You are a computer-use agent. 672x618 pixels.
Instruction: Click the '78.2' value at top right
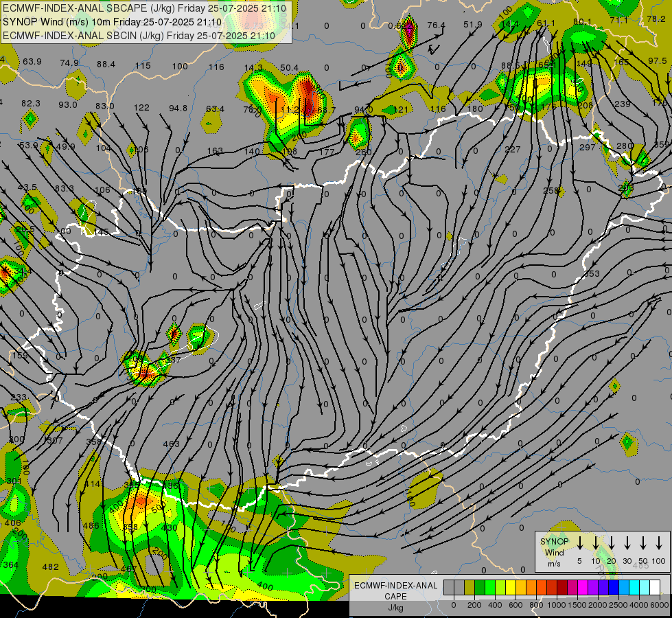coord(656,19)
